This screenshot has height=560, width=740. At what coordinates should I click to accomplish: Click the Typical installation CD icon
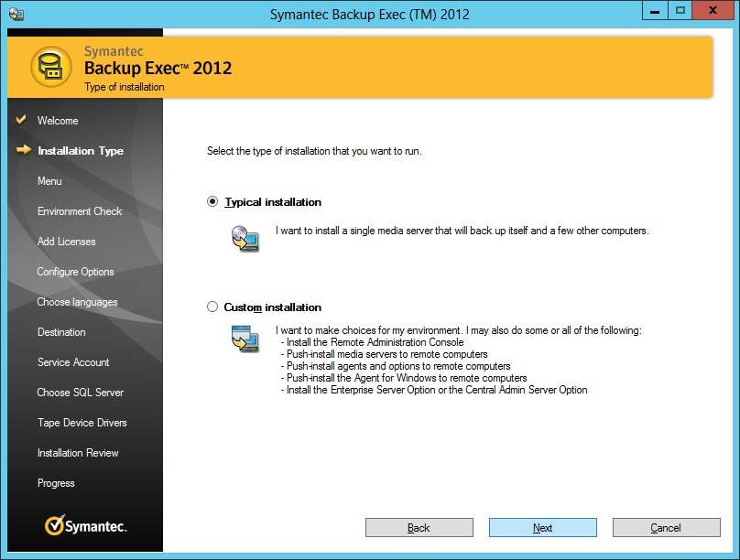pos(245,239)
